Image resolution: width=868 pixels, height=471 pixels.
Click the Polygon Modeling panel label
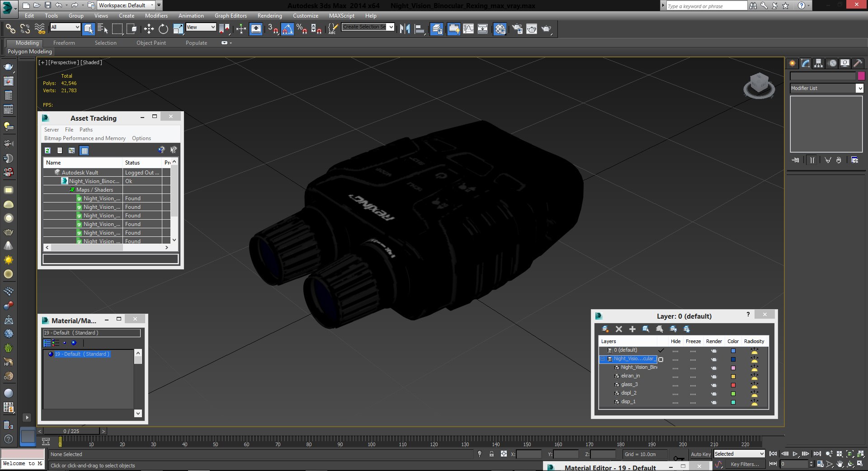(x=30, y=52)
